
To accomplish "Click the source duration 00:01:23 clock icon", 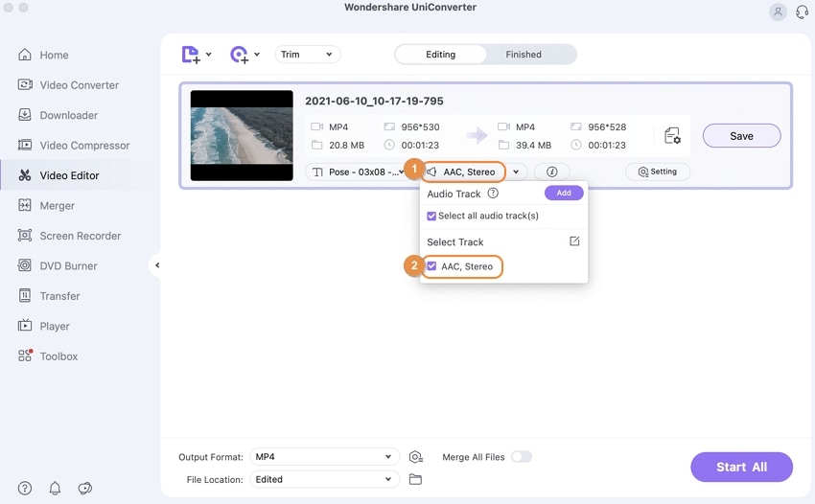I will pyautogui.click(x=388, y=145).
